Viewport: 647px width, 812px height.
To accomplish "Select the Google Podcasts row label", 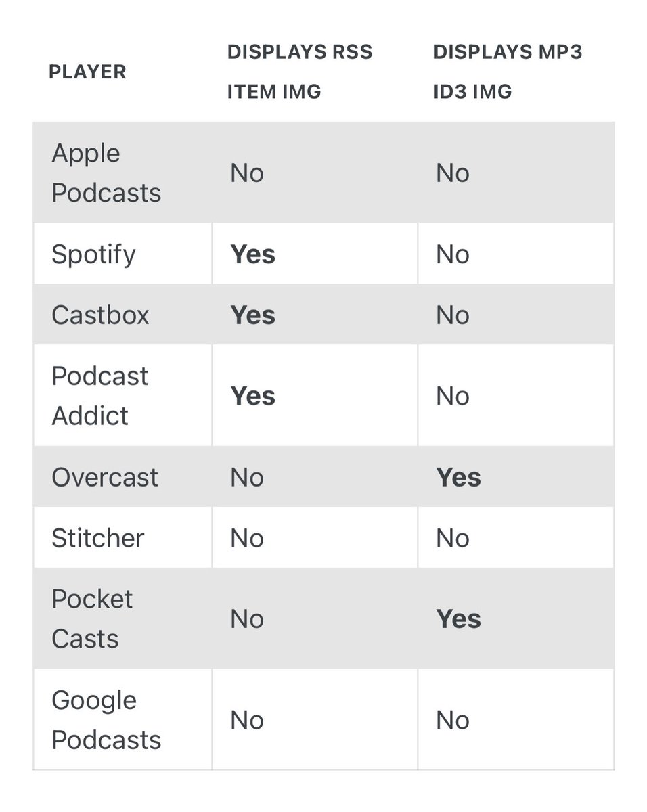I will pyautogui.click(x=106, y=720).
